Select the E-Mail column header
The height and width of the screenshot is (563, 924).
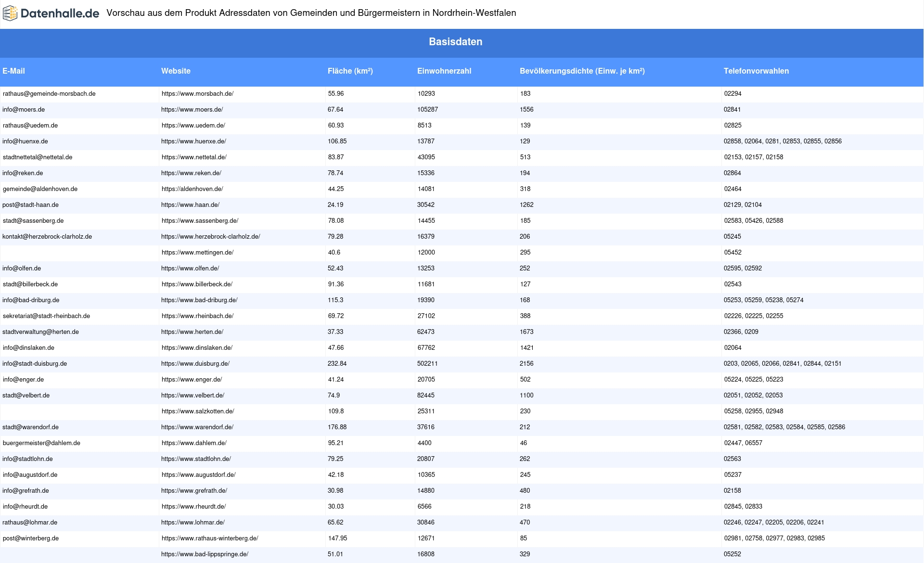pyautogui.click(x=13, y=71)
